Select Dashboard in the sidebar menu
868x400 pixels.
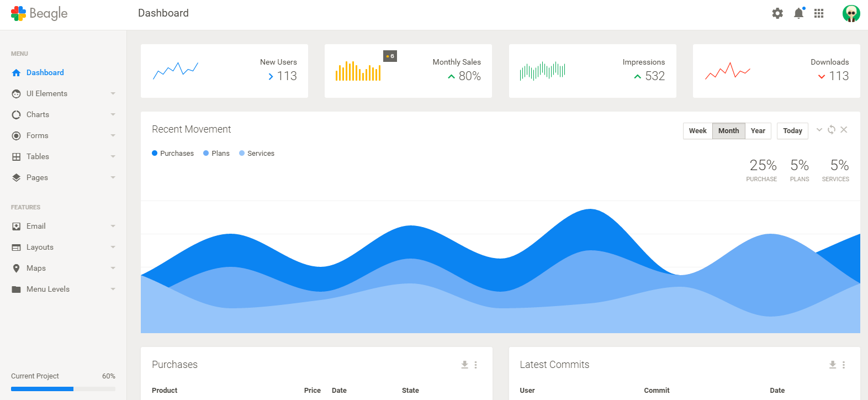point(45,73)
